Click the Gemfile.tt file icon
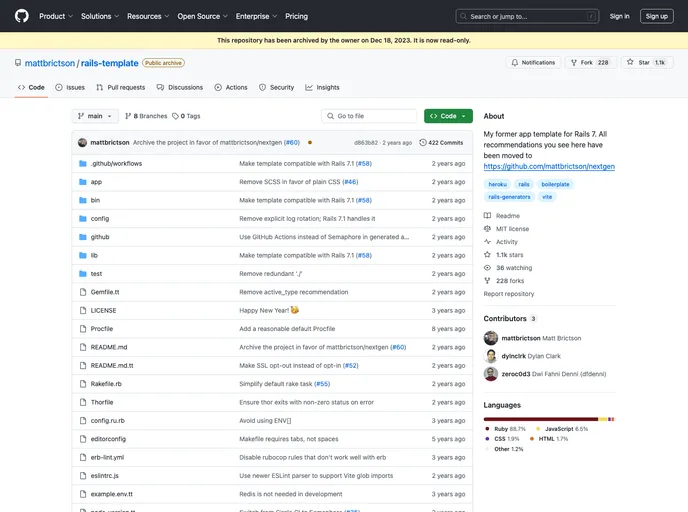688x512 pixels. point(82,292)
